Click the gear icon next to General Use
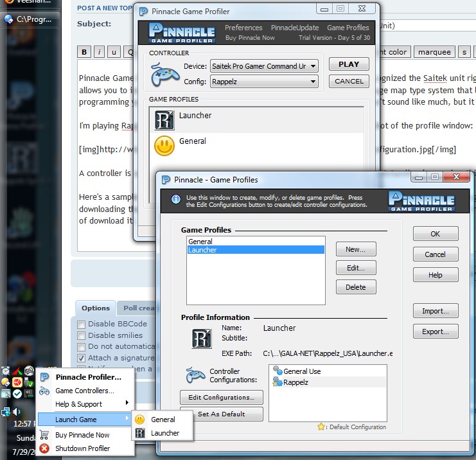Screen dimensions: 476x460 pyautogui.click(x=278, y=371)
